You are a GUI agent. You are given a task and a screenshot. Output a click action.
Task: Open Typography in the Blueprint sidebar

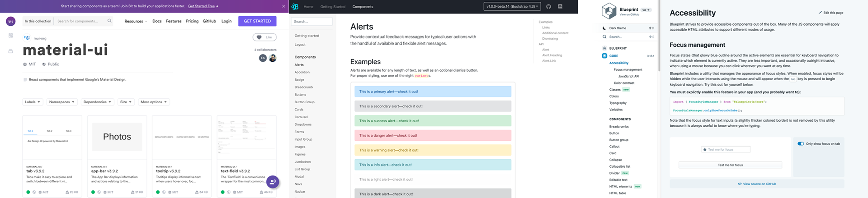tap(618, 103)
